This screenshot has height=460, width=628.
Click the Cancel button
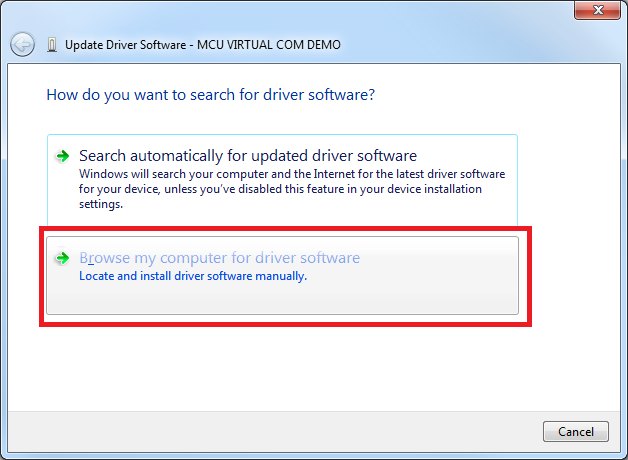pyautogui.click(x=576, y=432)
